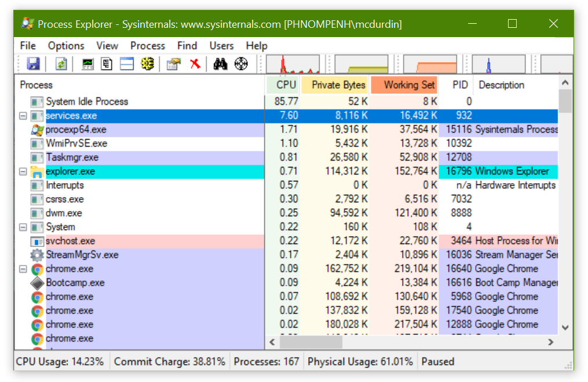Click the crosshair Find Window's Process icon
The height and width of the screenshot is (382, 588).
(241, 64)
